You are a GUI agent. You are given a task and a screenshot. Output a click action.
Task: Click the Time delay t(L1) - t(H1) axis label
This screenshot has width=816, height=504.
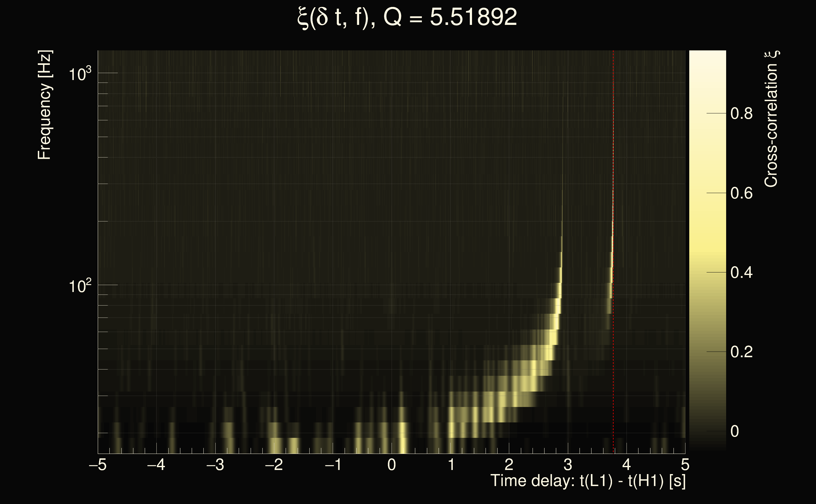pos(588,481)
